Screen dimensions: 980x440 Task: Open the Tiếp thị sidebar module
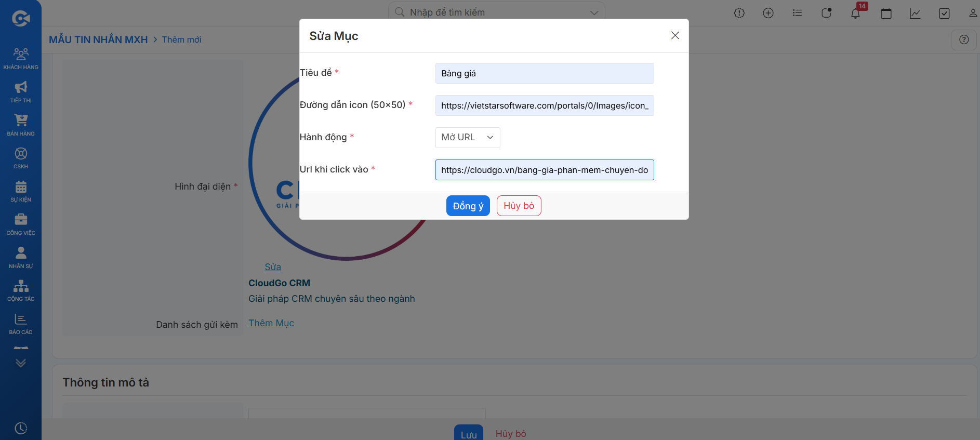click(x=21, y=92)
